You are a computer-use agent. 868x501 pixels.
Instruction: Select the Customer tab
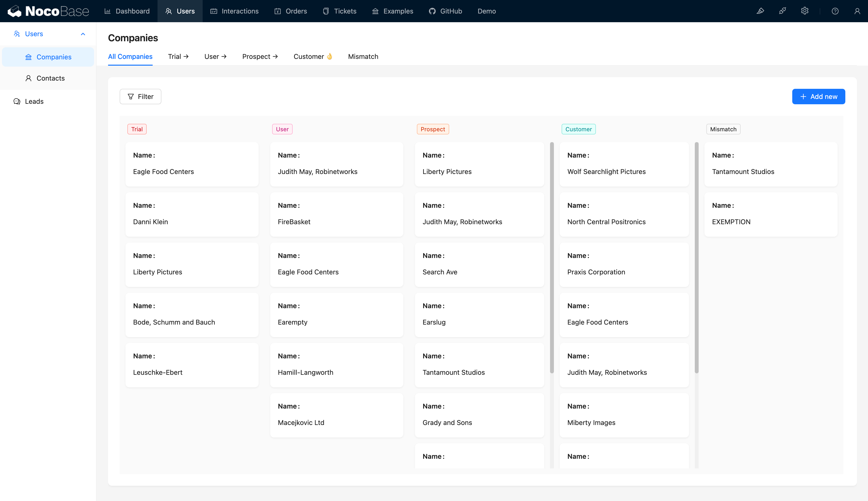tap(312, 56)
